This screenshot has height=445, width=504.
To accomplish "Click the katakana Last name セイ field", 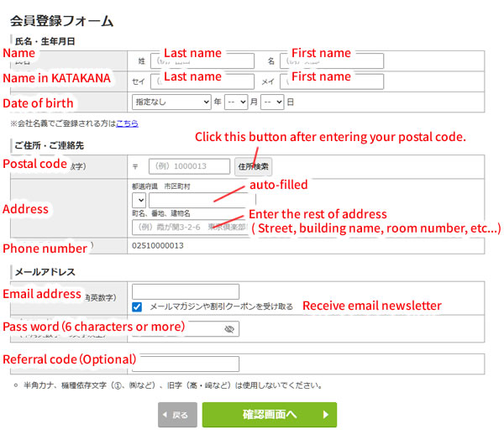I will pos(202,81).
